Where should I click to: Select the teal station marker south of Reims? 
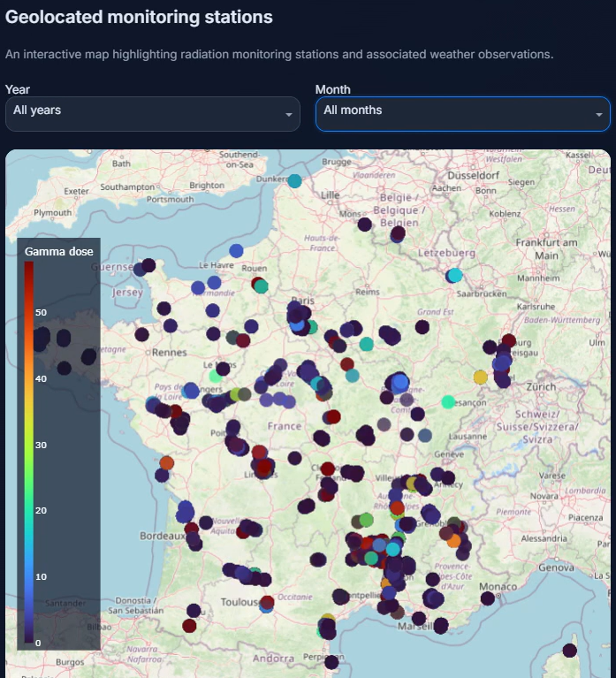tap(366, 344)
